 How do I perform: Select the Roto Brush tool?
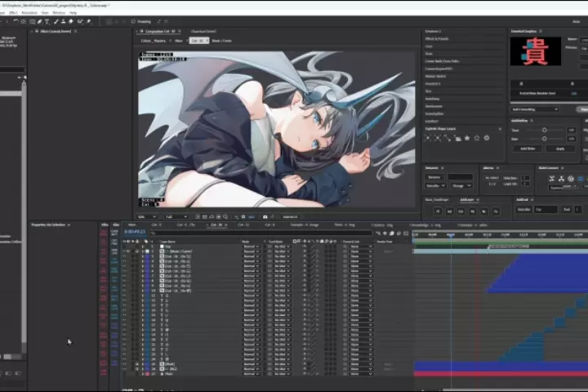80,22
